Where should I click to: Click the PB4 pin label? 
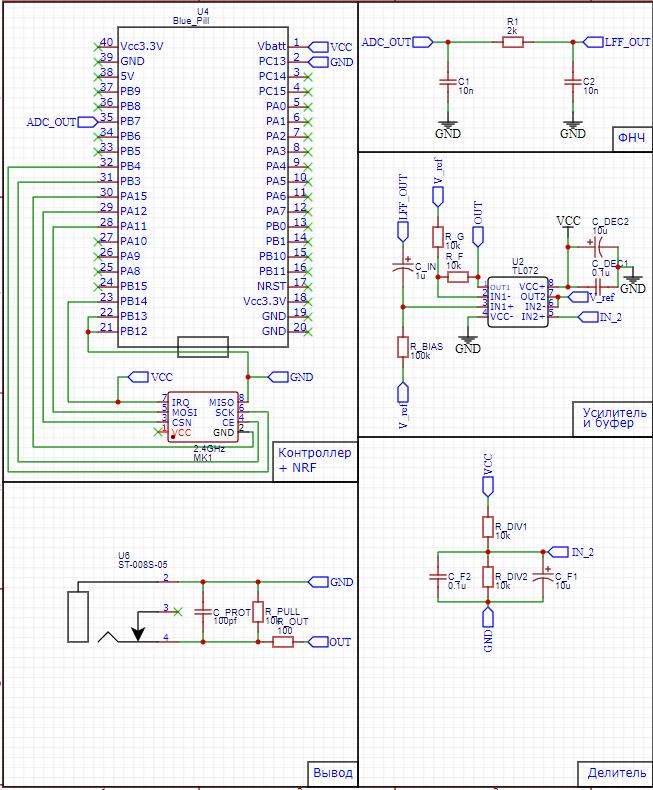130,166
